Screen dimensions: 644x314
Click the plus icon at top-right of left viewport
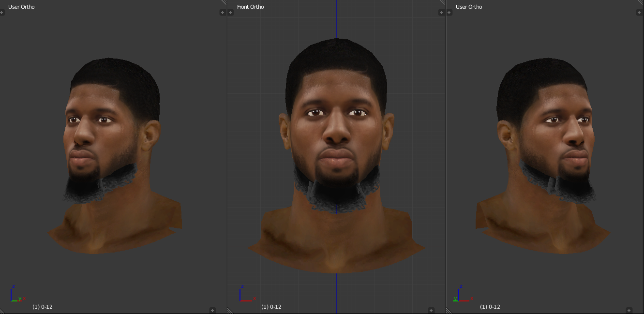pos(222,12)
